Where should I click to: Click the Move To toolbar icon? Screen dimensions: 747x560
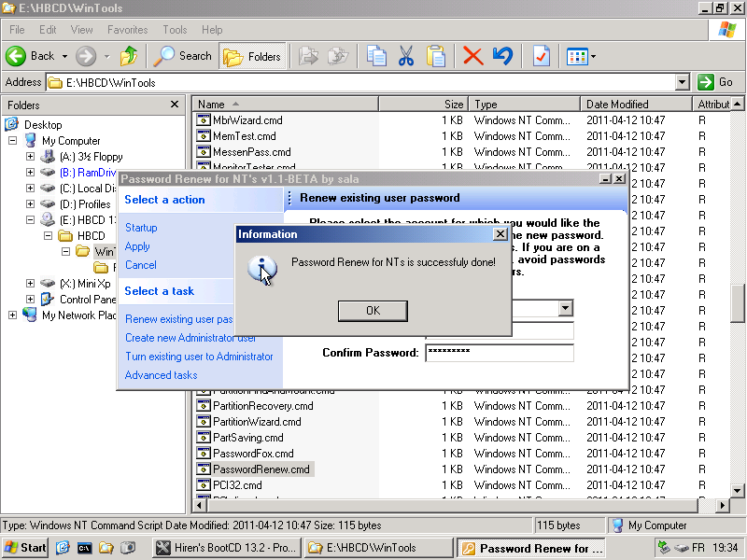(308, 56)
